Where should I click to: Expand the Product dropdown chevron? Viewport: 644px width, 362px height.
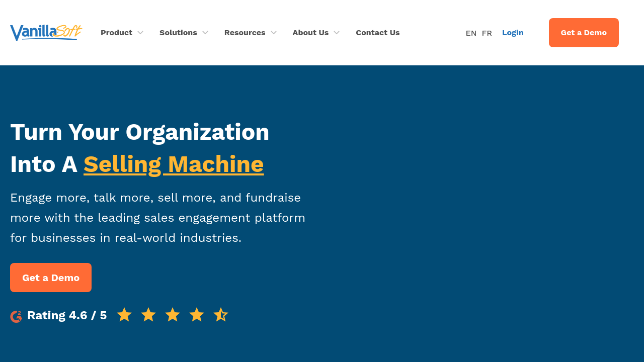click(x=140, y=33)
